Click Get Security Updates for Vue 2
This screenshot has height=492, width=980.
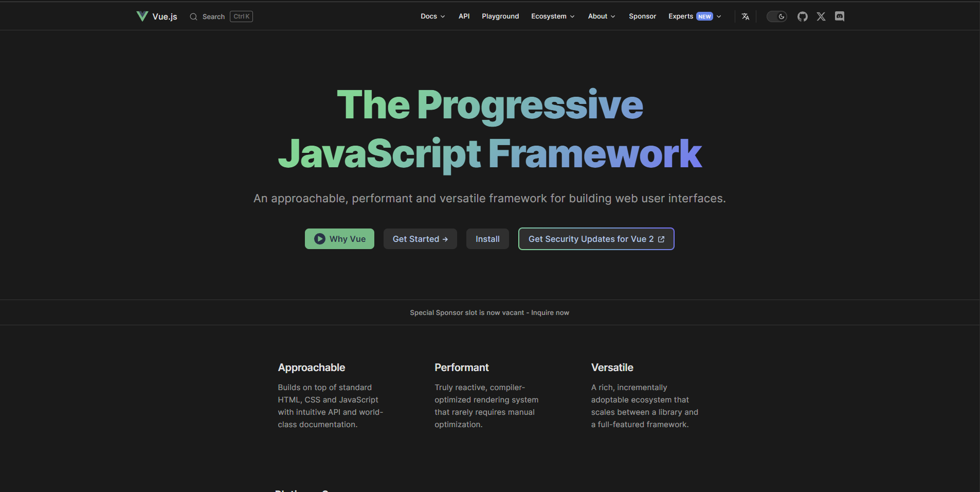pyautogui.click(x=596, y=239)
